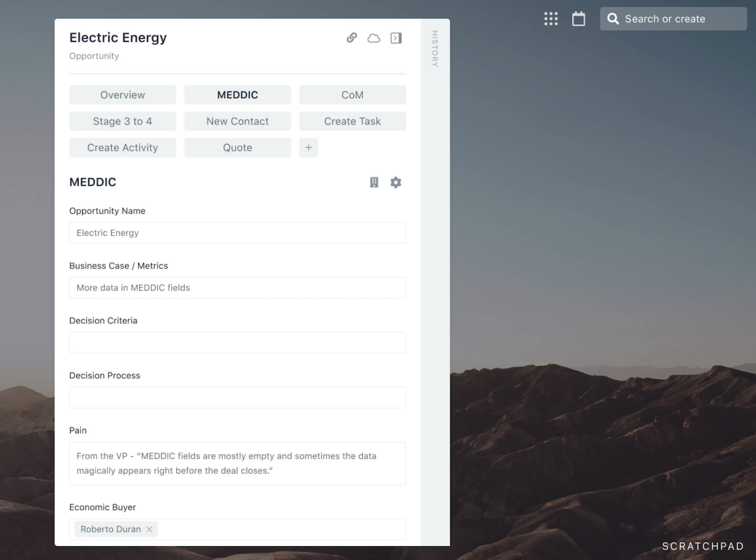Open the calendar icon in top bar
The width and height of the screenshot is (756, 560).
coord(578,18)
